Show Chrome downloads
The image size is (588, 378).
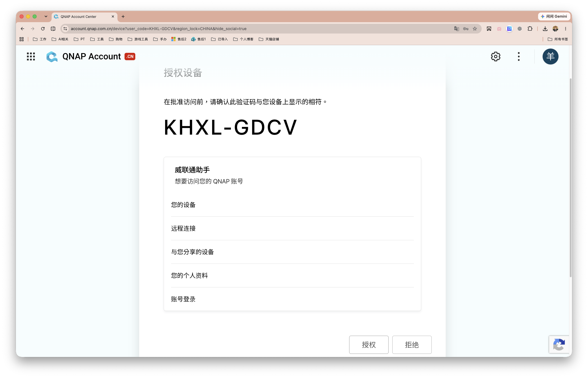pyautogui.click(x=545, y=29)
